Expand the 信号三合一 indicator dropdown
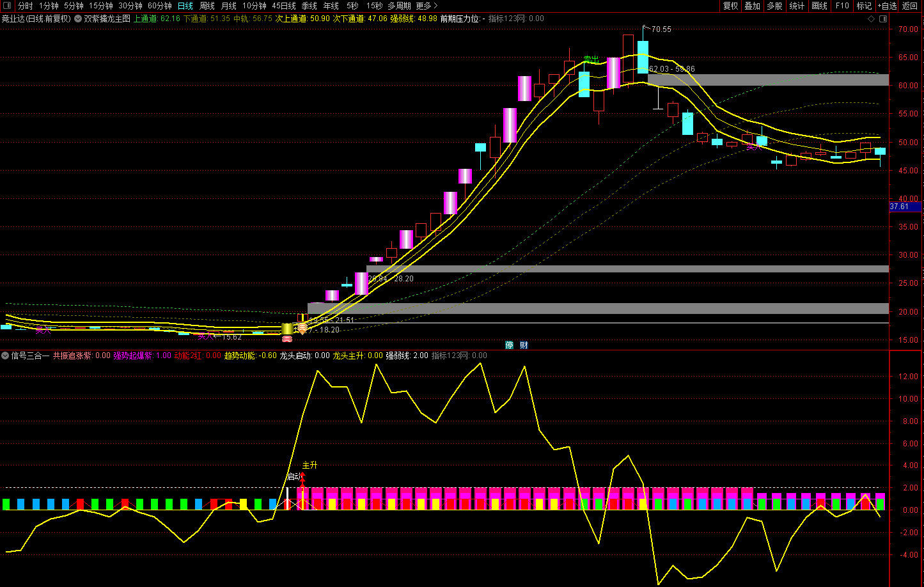This screenshot has height=587, width=924. tap(5, 356)
